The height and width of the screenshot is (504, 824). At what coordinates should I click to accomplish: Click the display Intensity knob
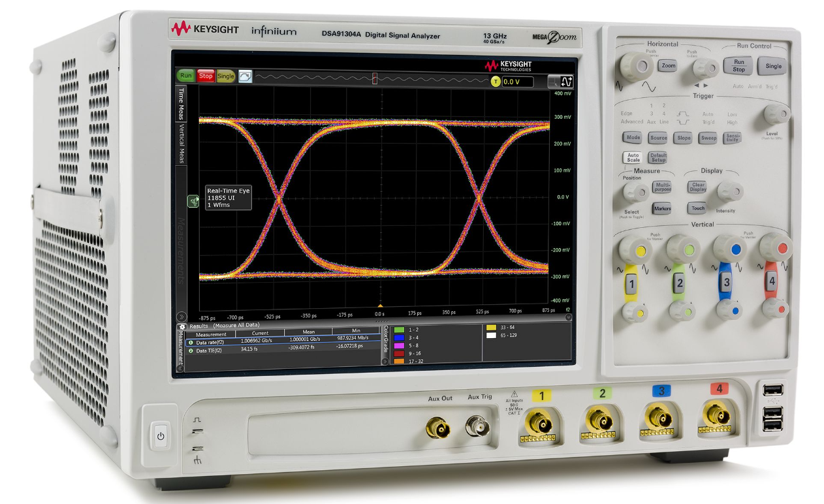tap(730, 191)
